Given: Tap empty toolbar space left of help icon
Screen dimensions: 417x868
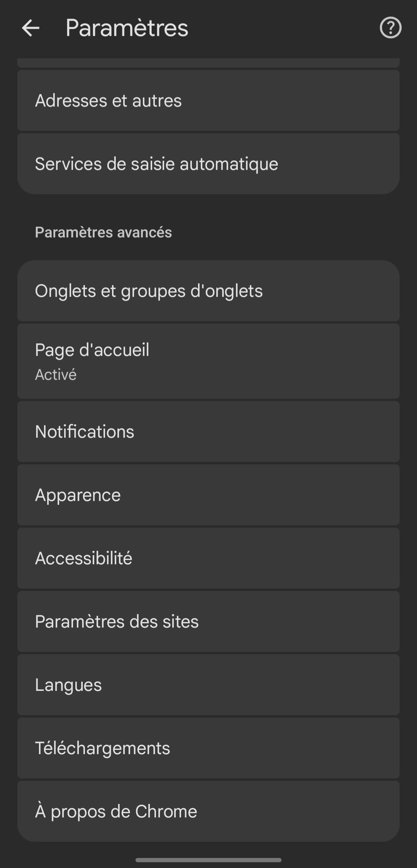Looking at the screenshot, I should [x=284, y=28].
